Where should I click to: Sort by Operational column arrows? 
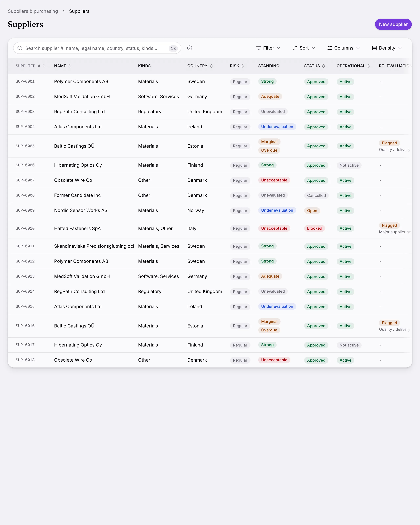tap(369, 66)
